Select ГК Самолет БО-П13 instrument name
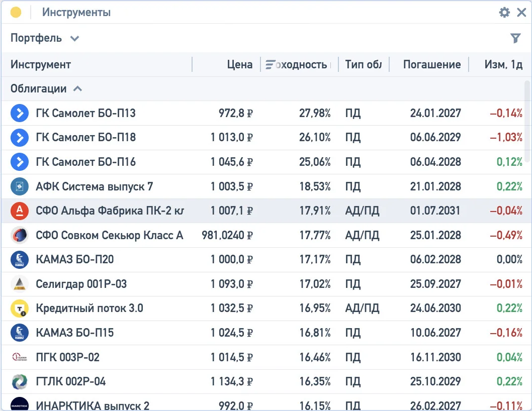532x411 pixels. click(86, 113)
